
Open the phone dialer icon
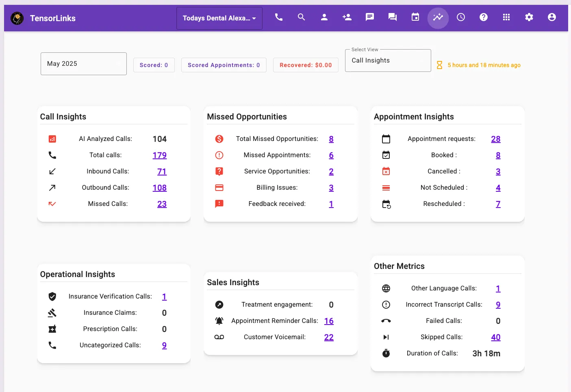(x=279, y=17)
